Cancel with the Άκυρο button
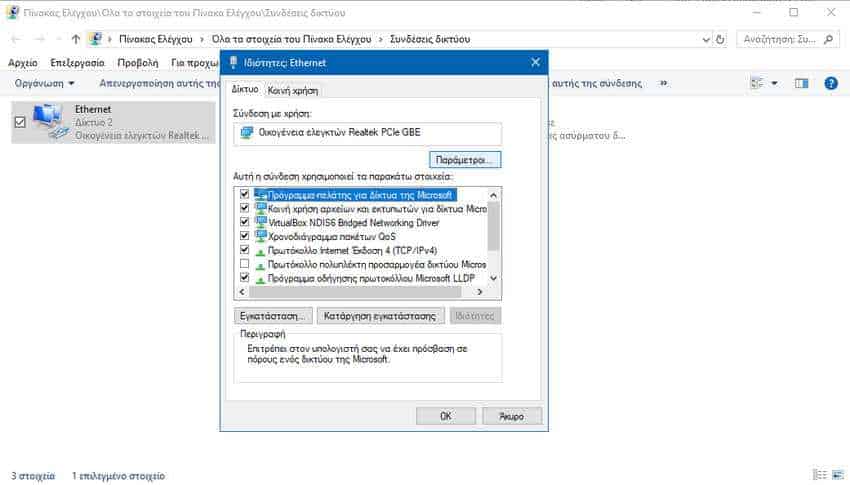 pyautogui.click(x=512, y=416)
